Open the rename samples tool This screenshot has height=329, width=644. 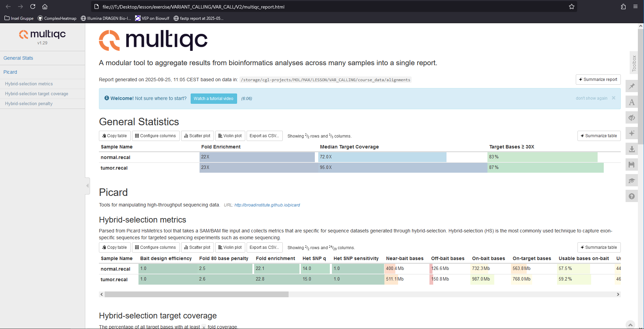point(632,102)
